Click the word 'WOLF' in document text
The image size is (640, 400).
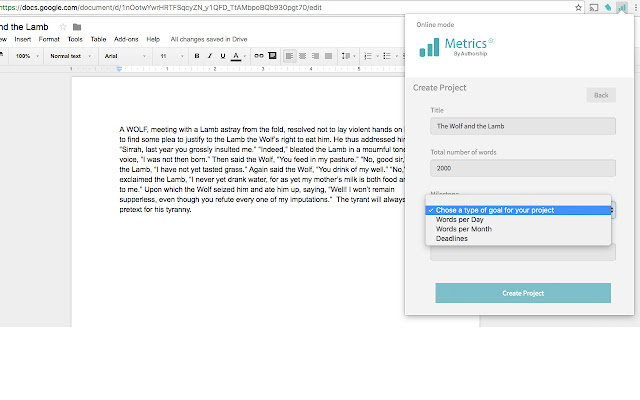click(x=137, y=129)
